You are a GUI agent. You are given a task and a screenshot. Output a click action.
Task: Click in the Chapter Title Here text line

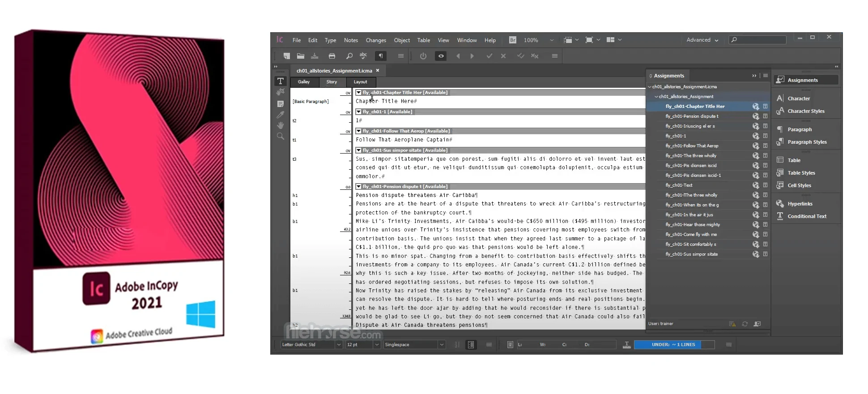386,101
